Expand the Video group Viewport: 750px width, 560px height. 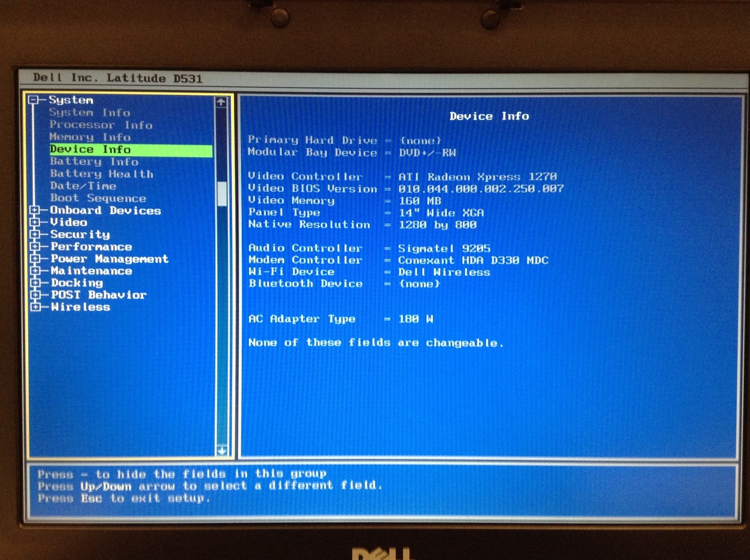point(35,222)
